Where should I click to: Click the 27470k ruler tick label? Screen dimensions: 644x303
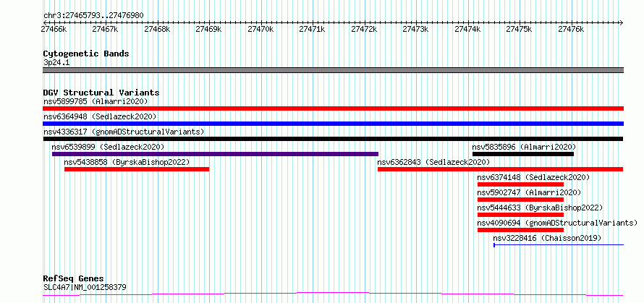pyautogui.click(x=260, y=29)
